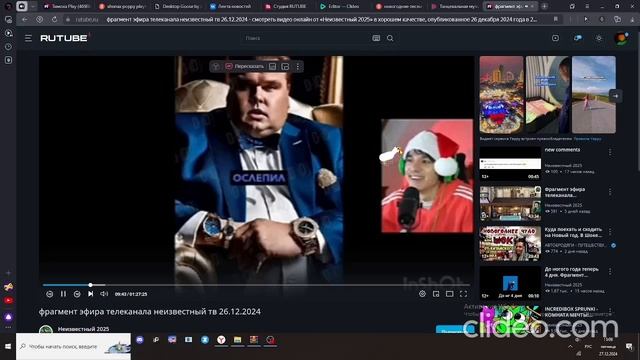Show hidden system tray icons

570,347
